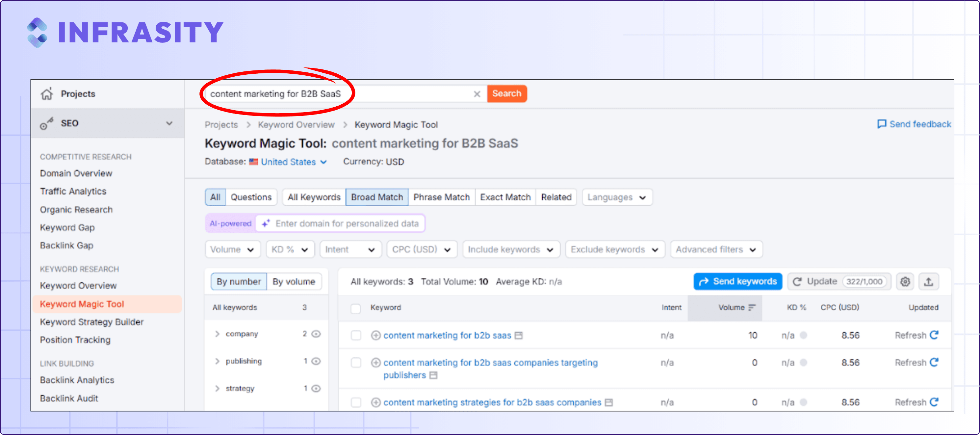The height and width of the screenshot is (435, 980).
Task: Open Traffic Analytics in sidebar
Action: [73, 191]
